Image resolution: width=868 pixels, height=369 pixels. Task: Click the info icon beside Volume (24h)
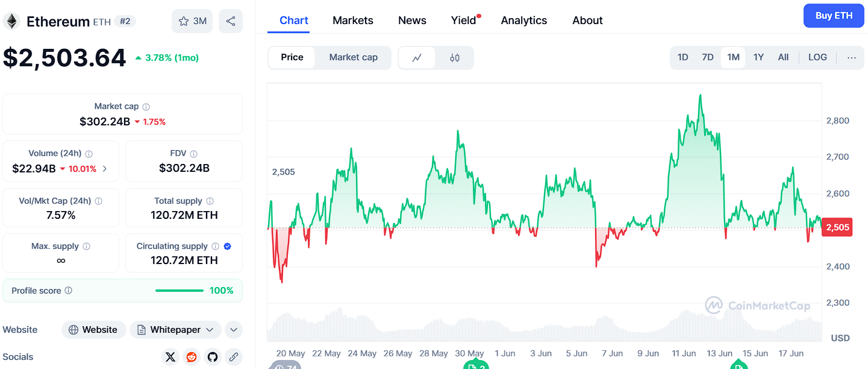coord(89,154)
